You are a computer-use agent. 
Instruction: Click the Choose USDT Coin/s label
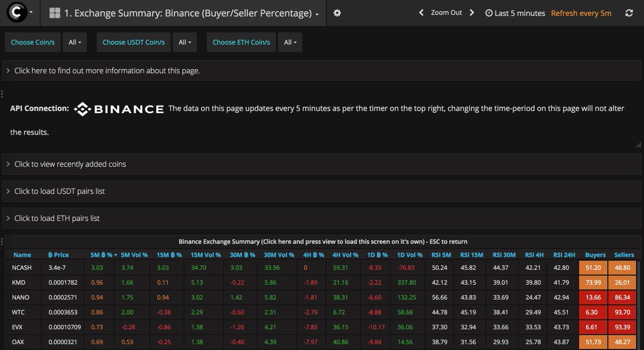(x=134, y=42)
